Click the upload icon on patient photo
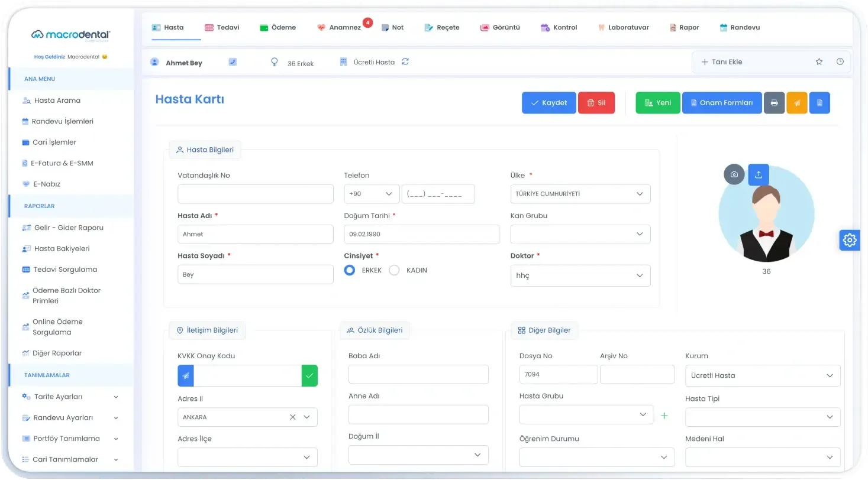This screenshot has height=480, width=868. (759, 174)
